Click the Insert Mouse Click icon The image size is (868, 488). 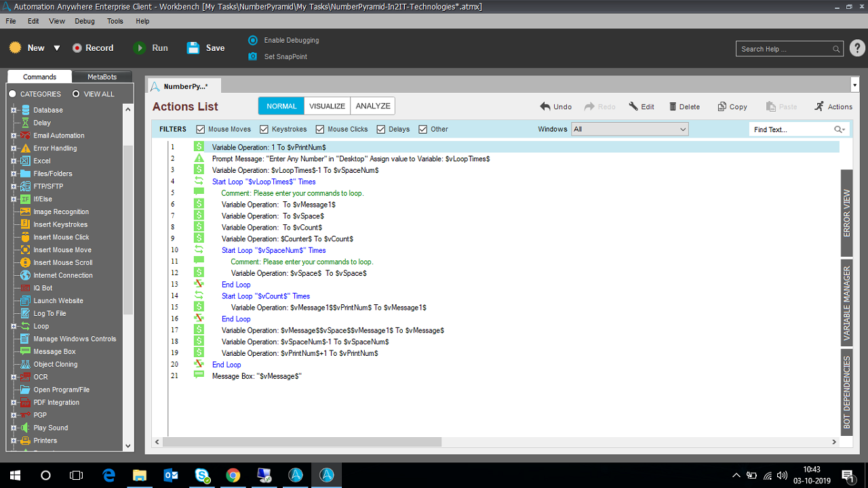pos(24,237)
